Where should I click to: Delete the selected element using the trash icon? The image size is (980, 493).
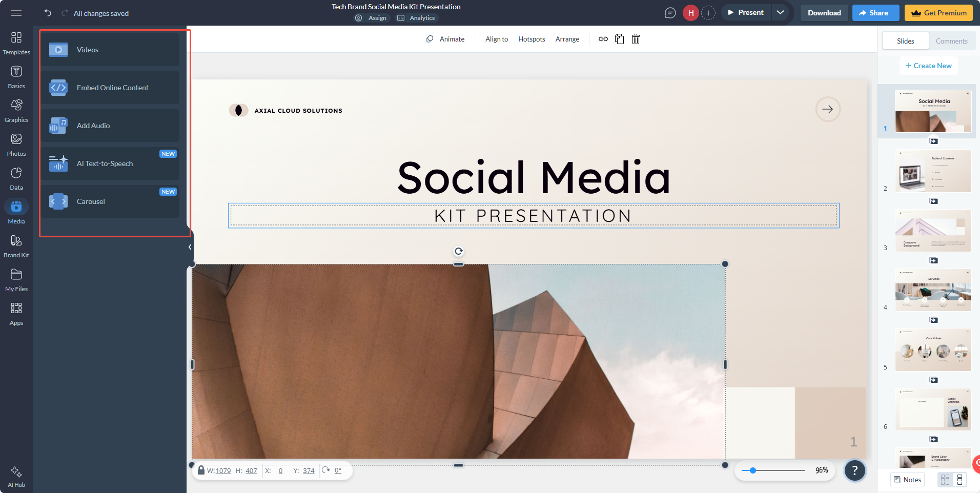(636, 39)
